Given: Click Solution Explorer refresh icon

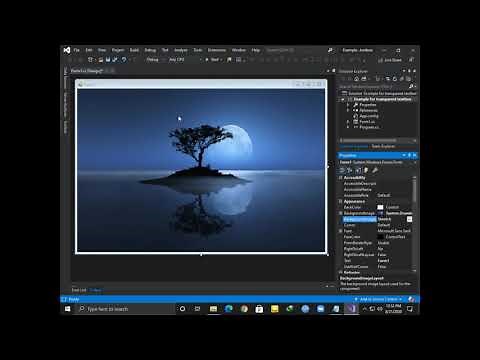Looking at the screenshot, I should tap(395, 79).
